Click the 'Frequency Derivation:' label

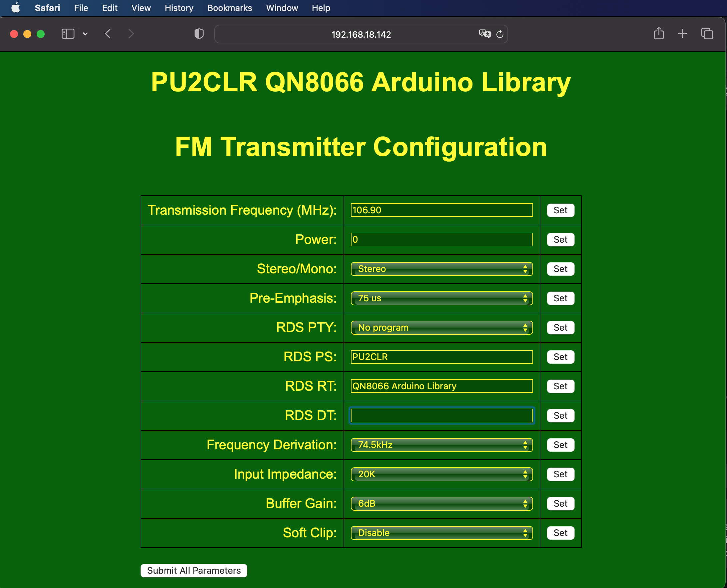(272, 445)
